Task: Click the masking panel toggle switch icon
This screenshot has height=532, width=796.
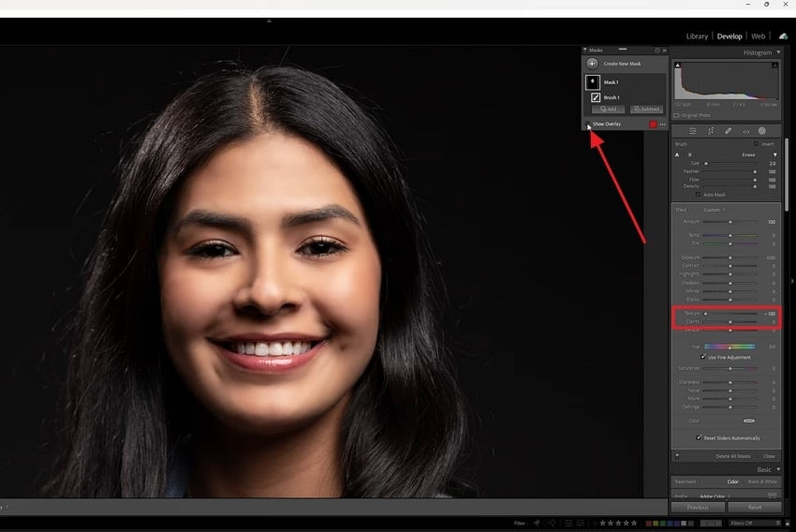Action: tap(677, 456)
